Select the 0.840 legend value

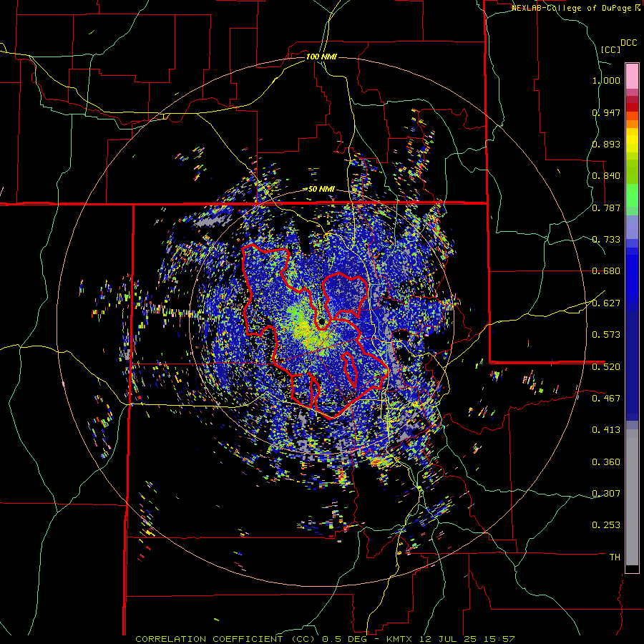pyautogui.click(x=606, y=176)
